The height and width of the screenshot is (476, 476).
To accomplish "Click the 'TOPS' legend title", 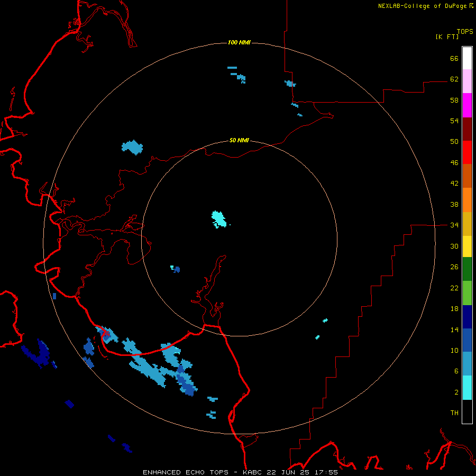I will click(465, 31).
